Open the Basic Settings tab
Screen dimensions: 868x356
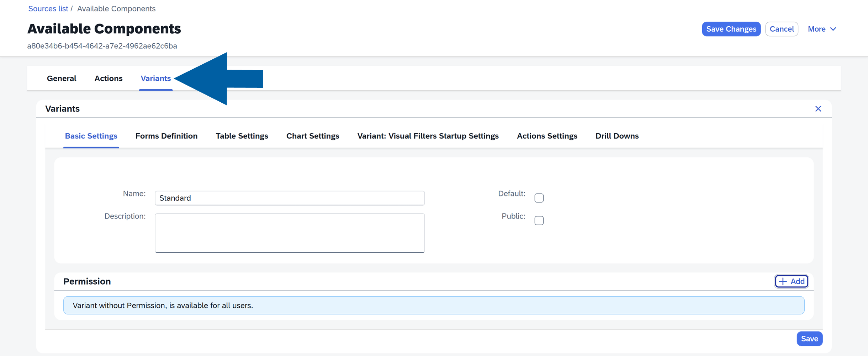(91, 136)
